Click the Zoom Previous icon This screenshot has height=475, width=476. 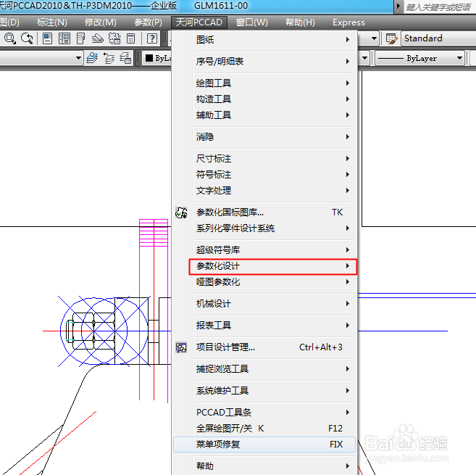pos(27,38)
